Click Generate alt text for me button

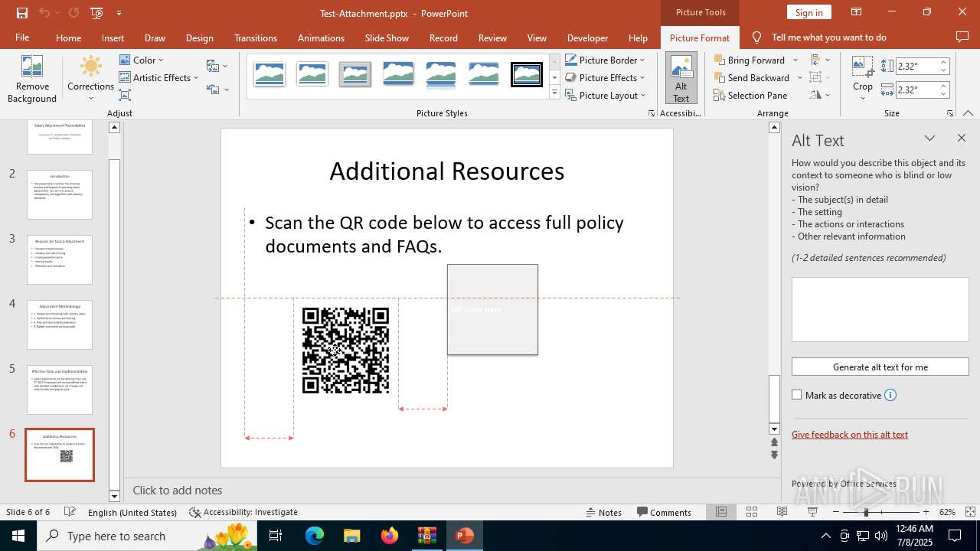point(880,367)
